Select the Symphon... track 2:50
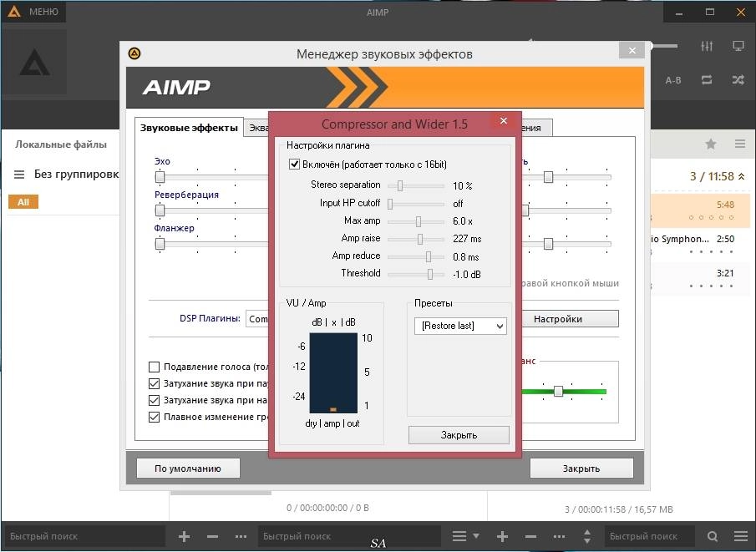This screenshot has height=552, width=756. 700,245
